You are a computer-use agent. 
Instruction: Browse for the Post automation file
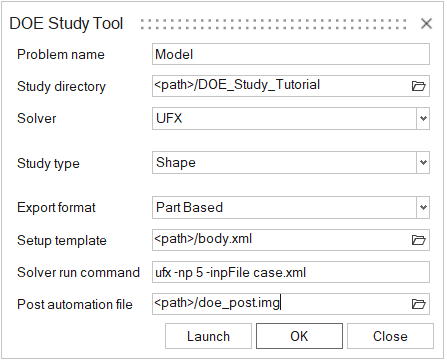click(418, 304)
